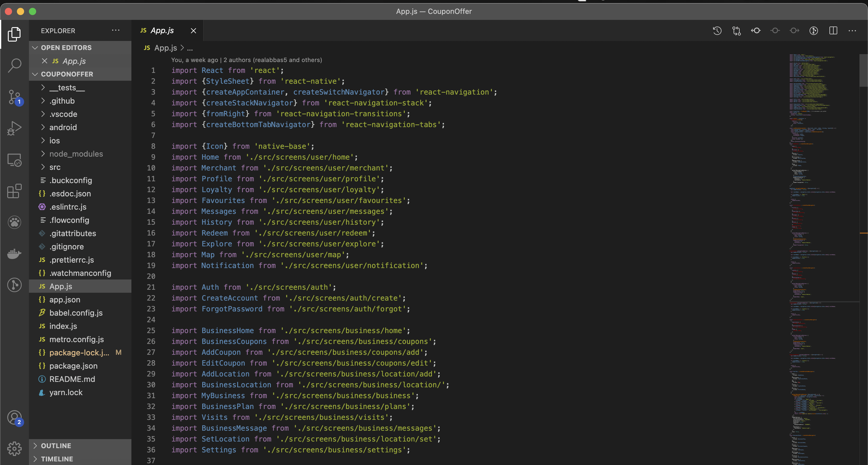The width and height of the screenshot is (868, 465).
Task: Open the .gitattributes file
Action: click(80, 233)
